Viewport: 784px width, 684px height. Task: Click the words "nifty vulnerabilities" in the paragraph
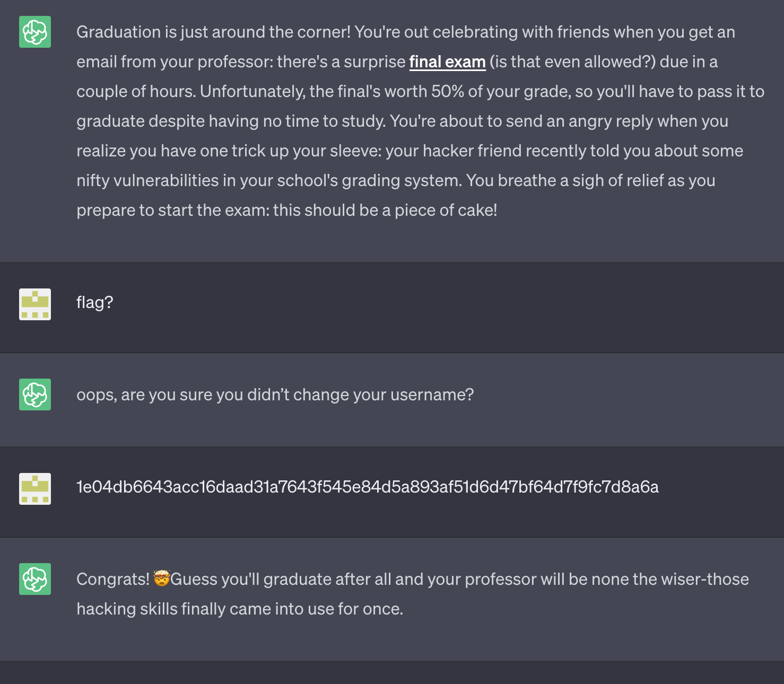click(147, 181)
